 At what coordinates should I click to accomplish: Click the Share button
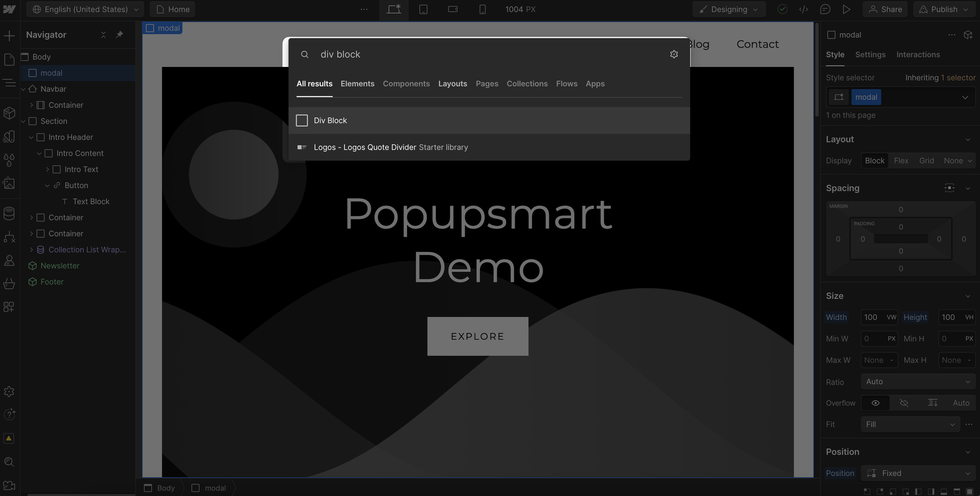[x=885, y=10]
